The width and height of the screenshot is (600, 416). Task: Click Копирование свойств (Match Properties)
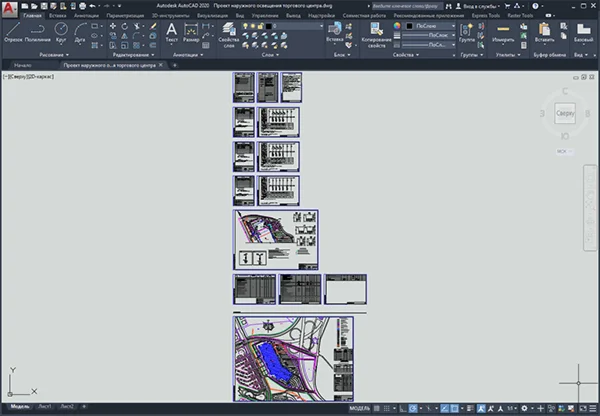[x=377, y=34]
